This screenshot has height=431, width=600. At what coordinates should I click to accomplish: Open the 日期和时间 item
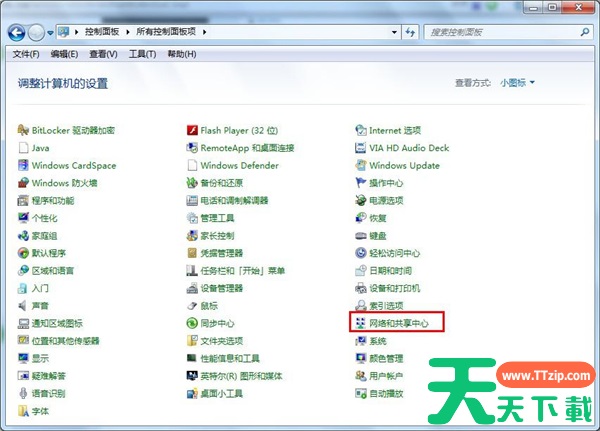(x=390, y=271)
